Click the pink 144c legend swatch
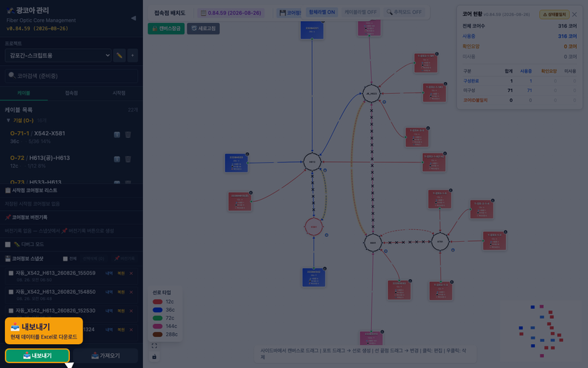Image resolution: width=588 pixels, height=368 pixels. (x=157, y=327)
